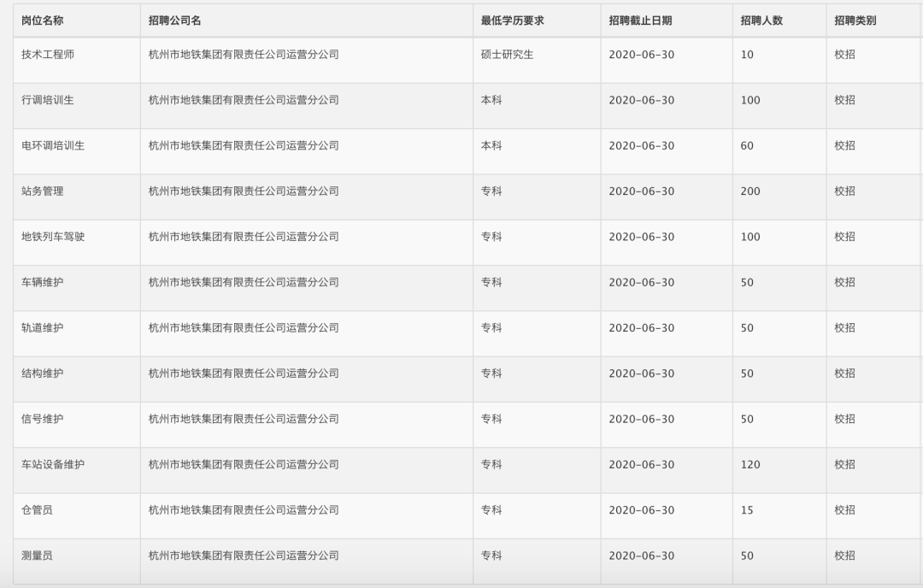The height and width of the screenshot is (588, 923).
Task: Click 本科 in the 行调培训生 row
Action: coord(491,100)
